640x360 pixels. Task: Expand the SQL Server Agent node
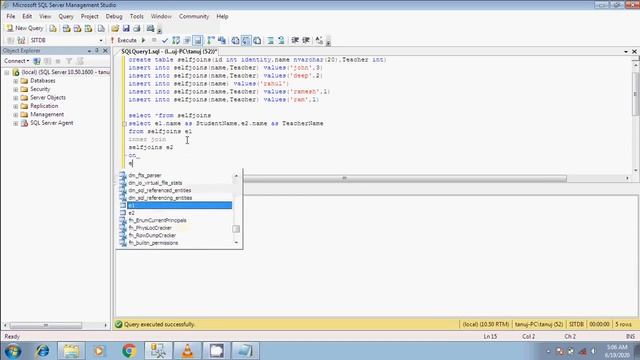point(16,123)
